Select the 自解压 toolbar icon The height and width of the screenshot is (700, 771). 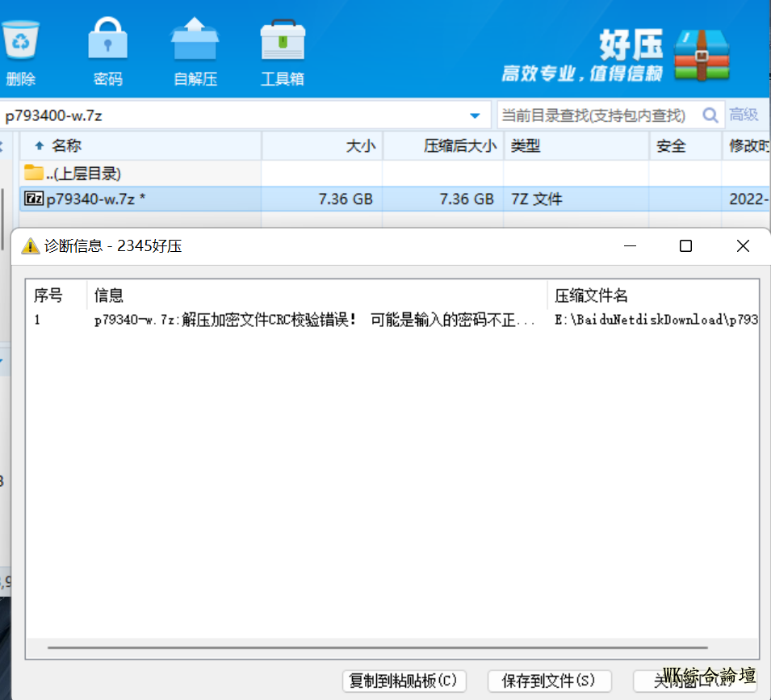click(195, 39)
